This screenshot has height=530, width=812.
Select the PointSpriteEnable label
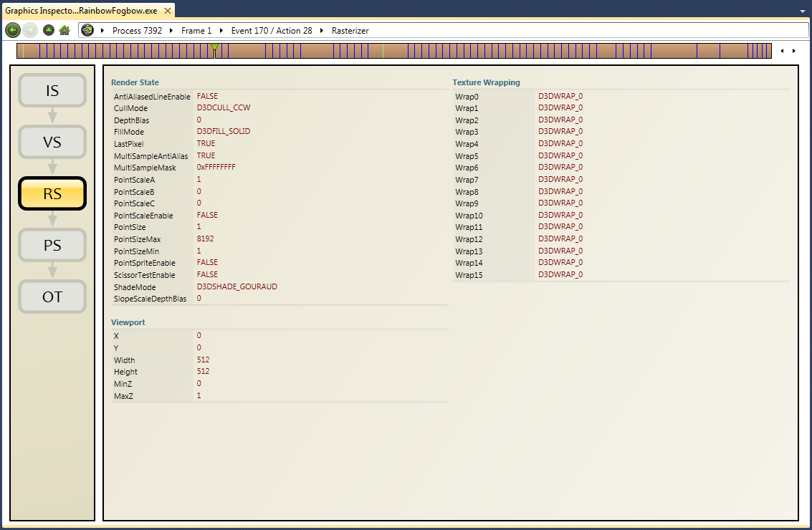(145, 263)
